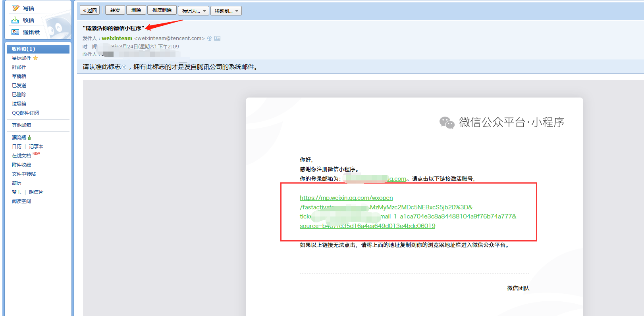
Task: Expand the 标记为... dropdown
Action: (x=194, y=11)
